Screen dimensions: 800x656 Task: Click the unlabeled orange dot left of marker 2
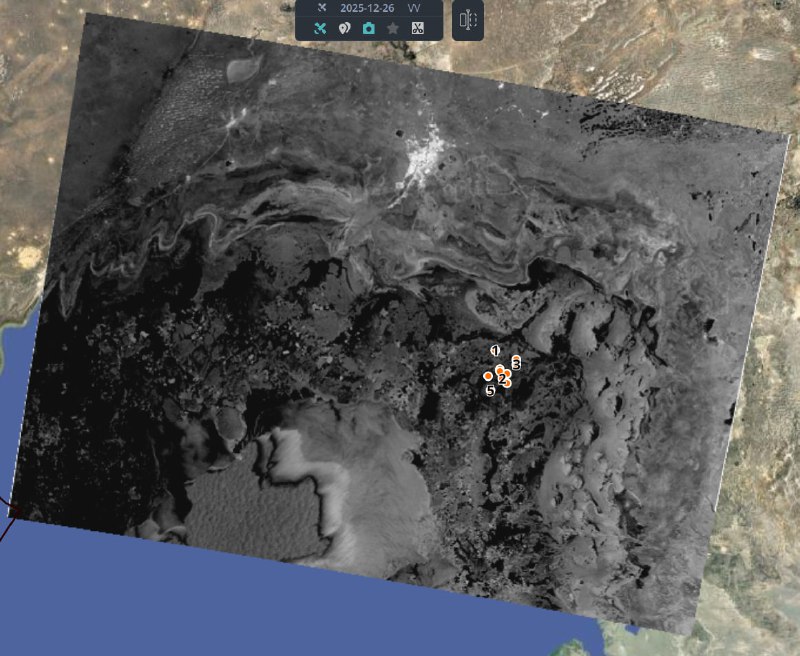[487, 376]
